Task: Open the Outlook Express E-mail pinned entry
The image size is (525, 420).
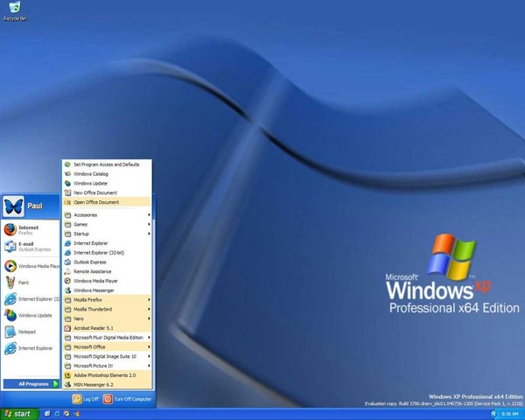Action: pyautogui.click(x=31, y=247)
